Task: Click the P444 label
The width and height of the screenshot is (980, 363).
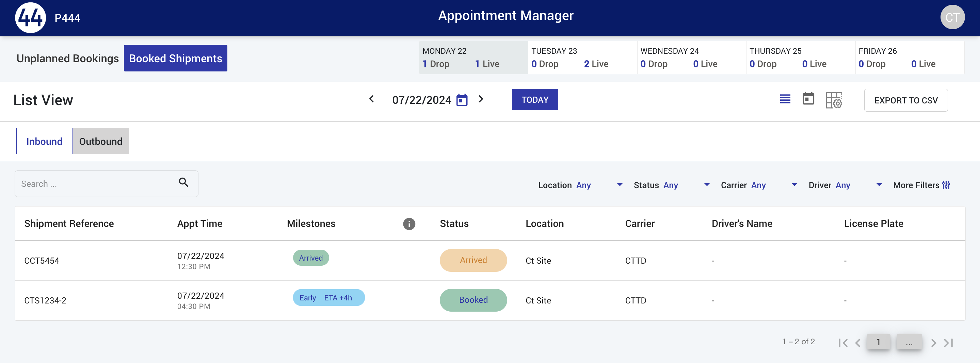Action: tap(67, 17)
